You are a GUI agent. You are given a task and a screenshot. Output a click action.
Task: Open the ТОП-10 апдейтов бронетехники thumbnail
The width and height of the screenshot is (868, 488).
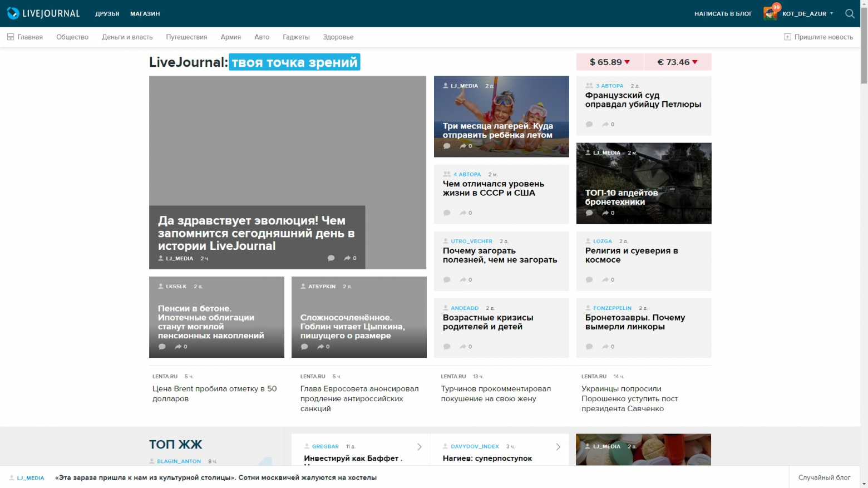[x=644, y=184]
